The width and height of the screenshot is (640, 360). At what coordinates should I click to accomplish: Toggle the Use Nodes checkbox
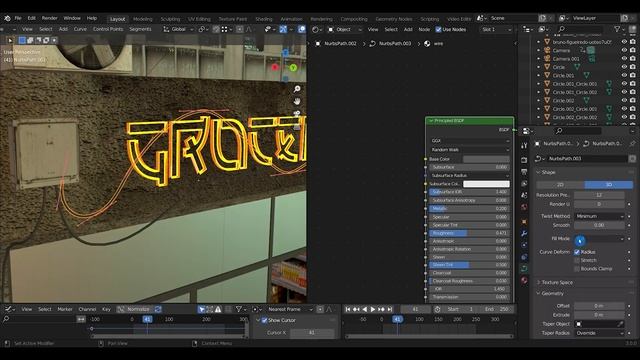(x=438, y=29)
